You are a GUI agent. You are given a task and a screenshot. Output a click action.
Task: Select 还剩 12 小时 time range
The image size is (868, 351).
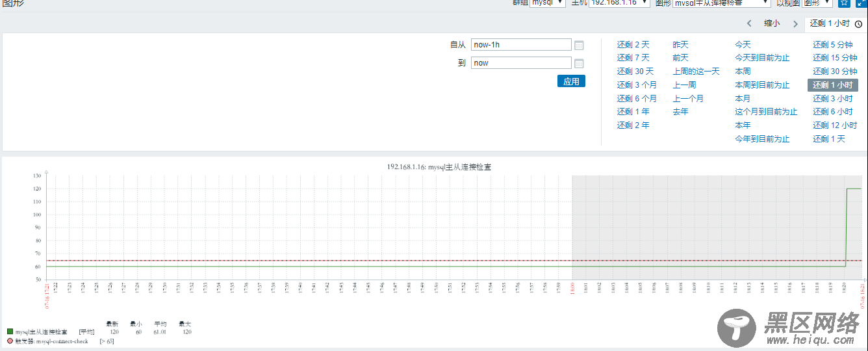click(835, 125)
